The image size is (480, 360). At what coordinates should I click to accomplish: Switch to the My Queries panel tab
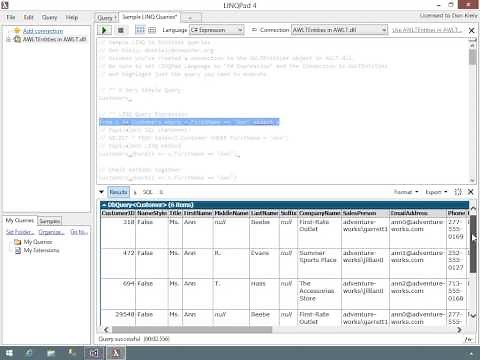[x=20, y=220]
